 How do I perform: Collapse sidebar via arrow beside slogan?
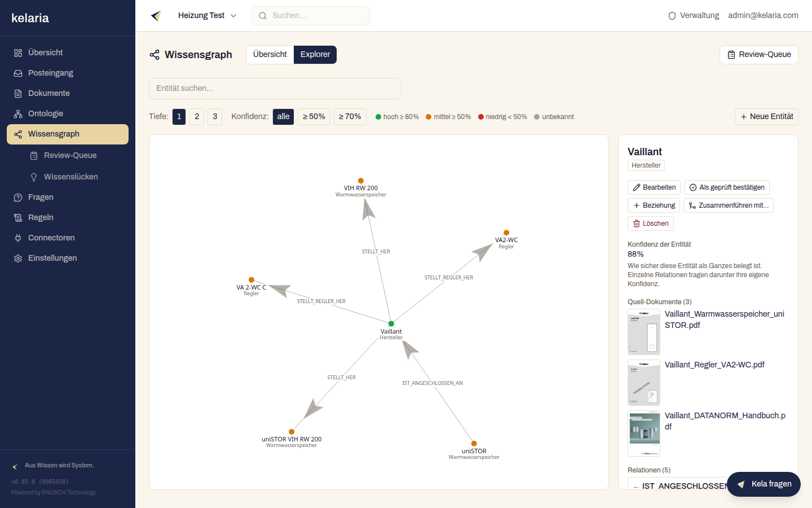click(15, 467)
